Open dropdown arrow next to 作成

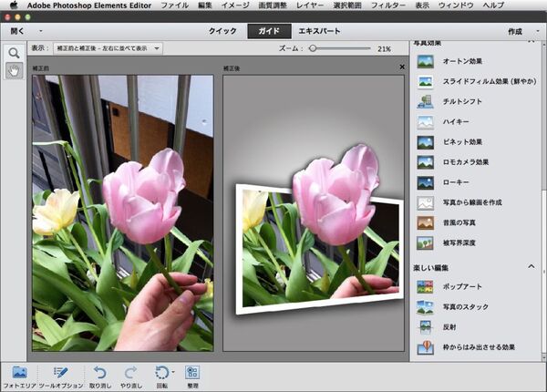coord(538,31)
